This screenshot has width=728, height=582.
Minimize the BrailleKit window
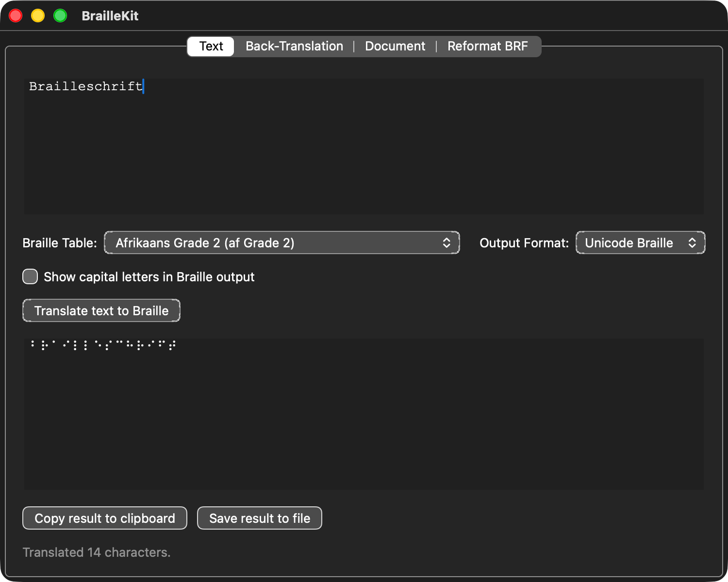coord(38,16)
